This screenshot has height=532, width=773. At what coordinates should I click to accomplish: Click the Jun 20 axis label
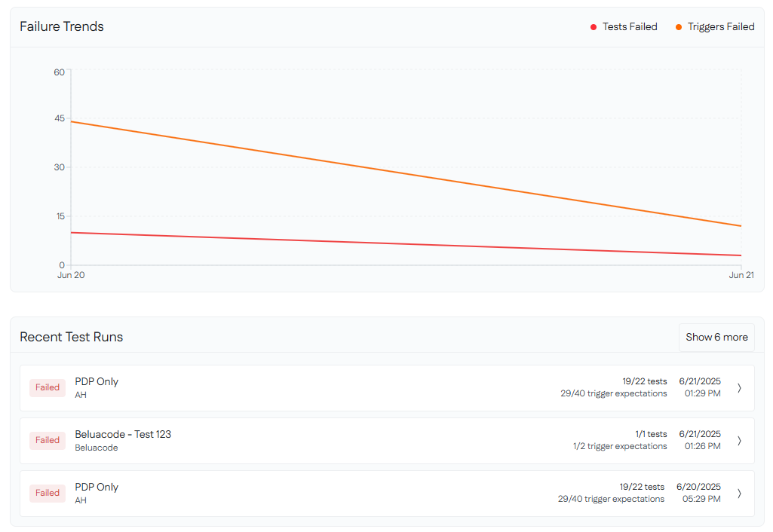pyautogui.click(x=71, y=275)
